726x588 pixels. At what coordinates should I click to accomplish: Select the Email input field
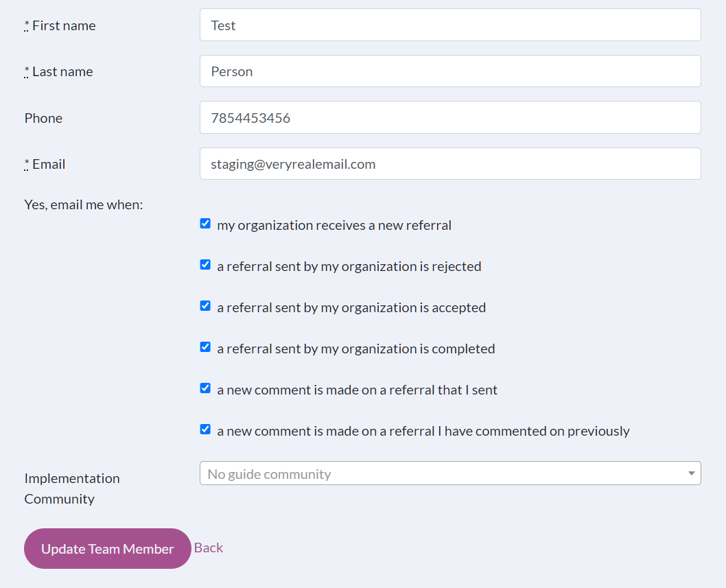pyautogui.click(x=449, y=164)
